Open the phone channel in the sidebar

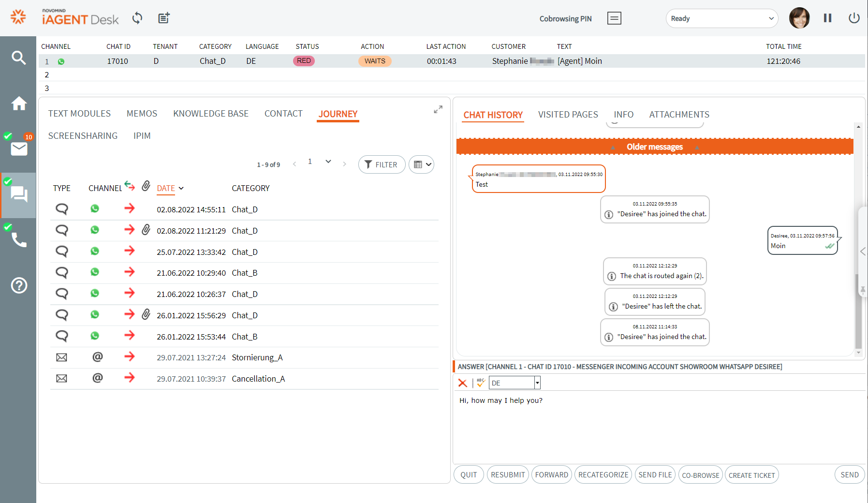pos(19,239)
